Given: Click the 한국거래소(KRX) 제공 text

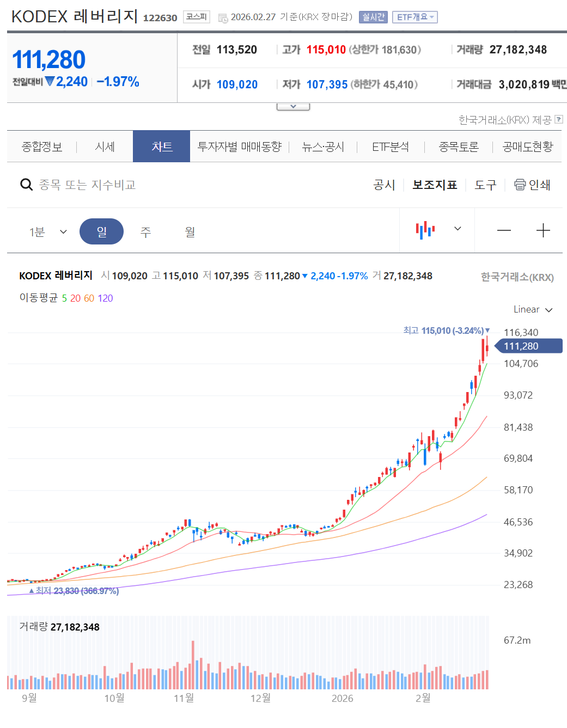Looking at the screenshot, I should [x=505, y=120].
